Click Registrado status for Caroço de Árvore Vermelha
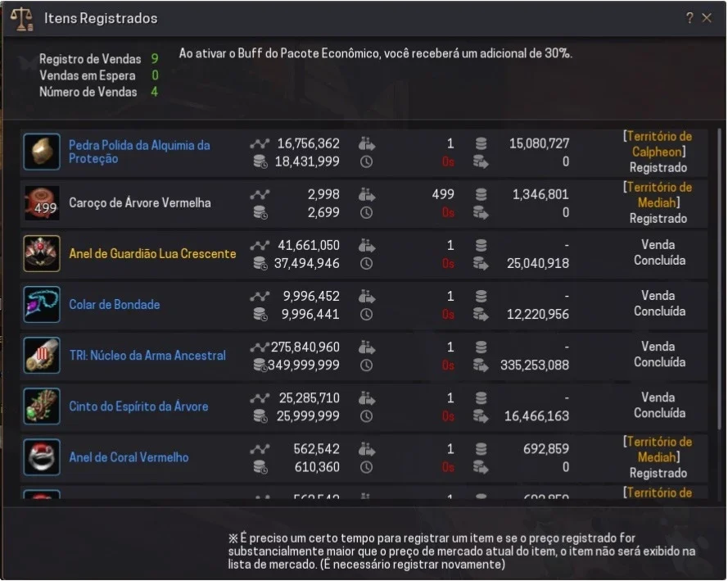 (658, 218)
